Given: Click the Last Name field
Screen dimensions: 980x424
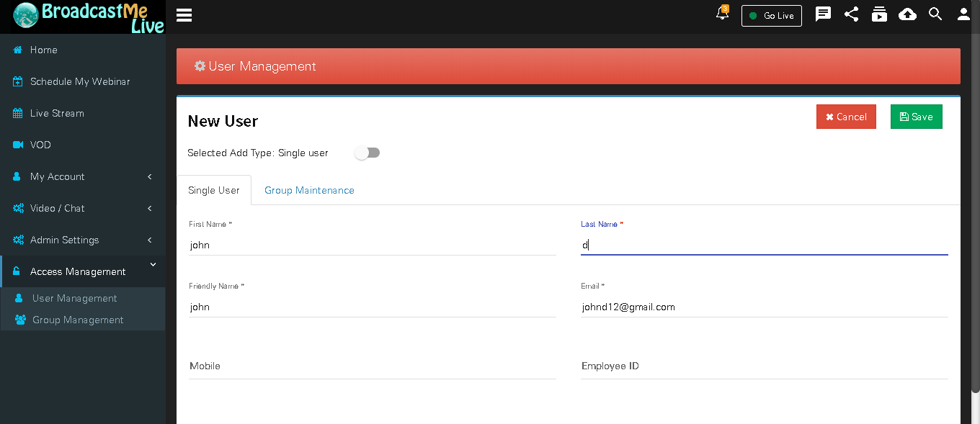Looking at the screenshot, I should [765, 245].
